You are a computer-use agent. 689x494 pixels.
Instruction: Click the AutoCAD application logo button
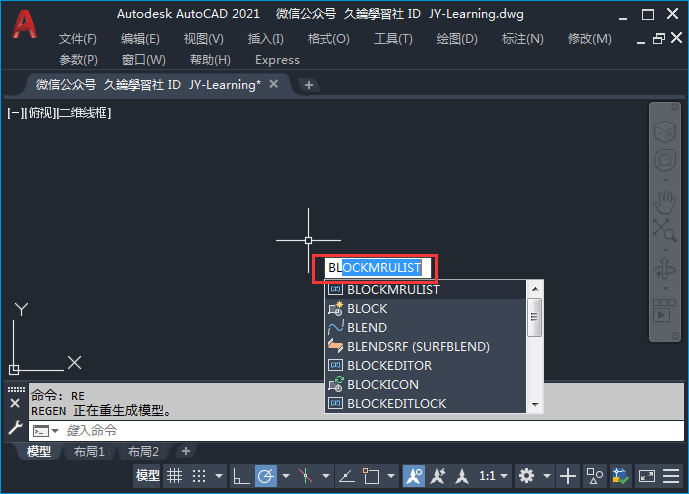pos(24,24)
